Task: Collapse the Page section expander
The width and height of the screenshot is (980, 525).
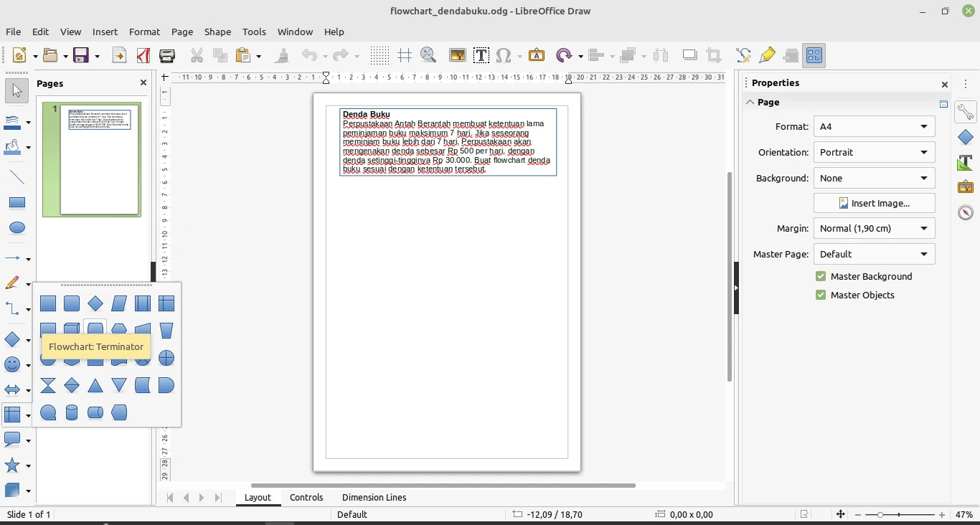Action: click(750, 102)
